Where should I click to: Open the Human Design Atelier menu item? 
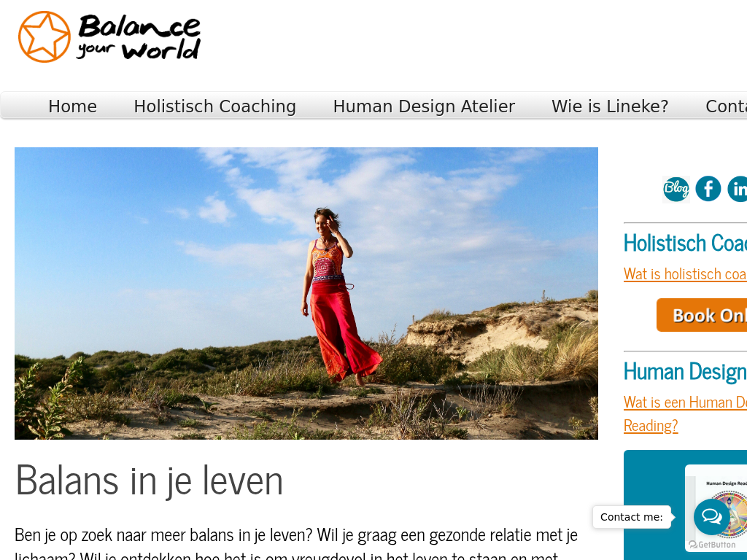[424, 106]
